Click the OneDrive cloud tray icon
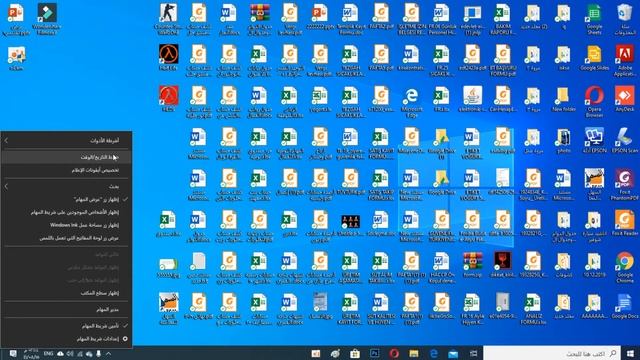 pos(60,353)
